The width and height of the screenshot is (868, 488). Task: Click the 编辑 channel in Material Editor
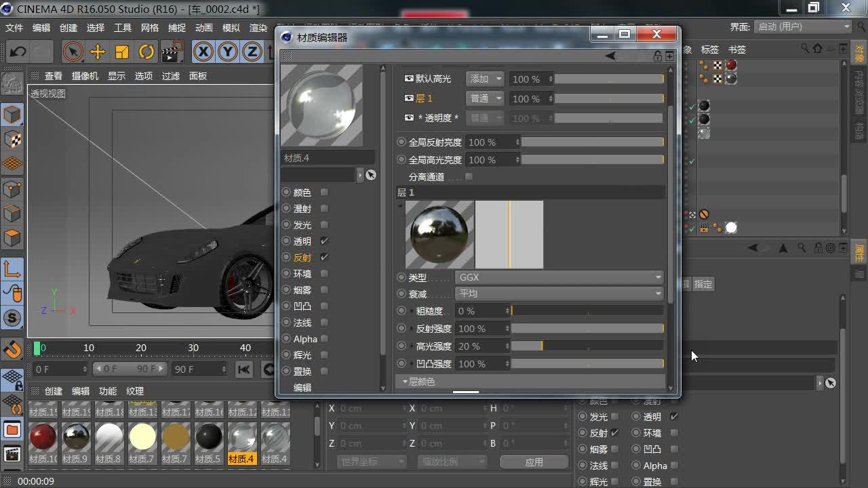(x=302, y=388)
